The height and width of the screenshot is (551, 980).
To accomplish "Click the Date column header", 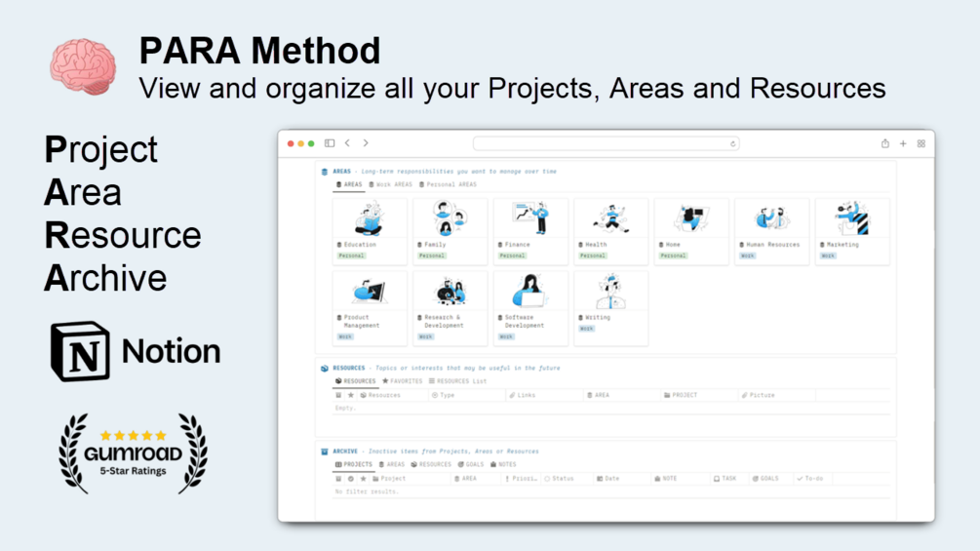I will click(608, 479).
